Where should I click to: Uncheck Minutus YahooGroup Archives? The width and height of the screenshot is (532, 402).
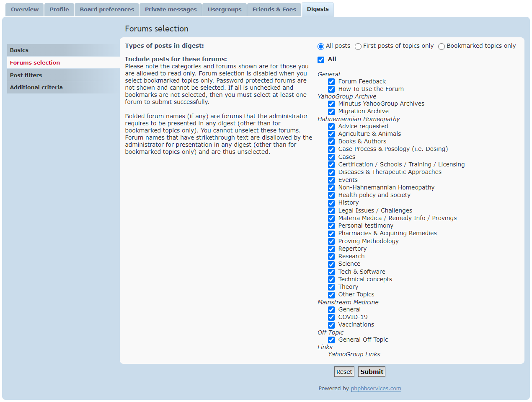331,104
